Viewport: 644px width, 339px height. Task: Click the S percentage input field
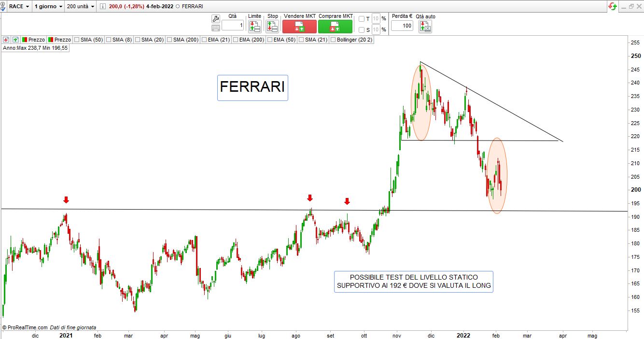point(376,30)
